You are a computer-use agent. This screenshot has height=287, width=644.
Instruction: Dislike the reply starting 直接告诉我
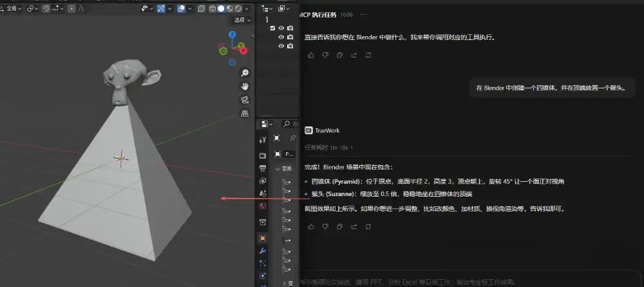325,55
